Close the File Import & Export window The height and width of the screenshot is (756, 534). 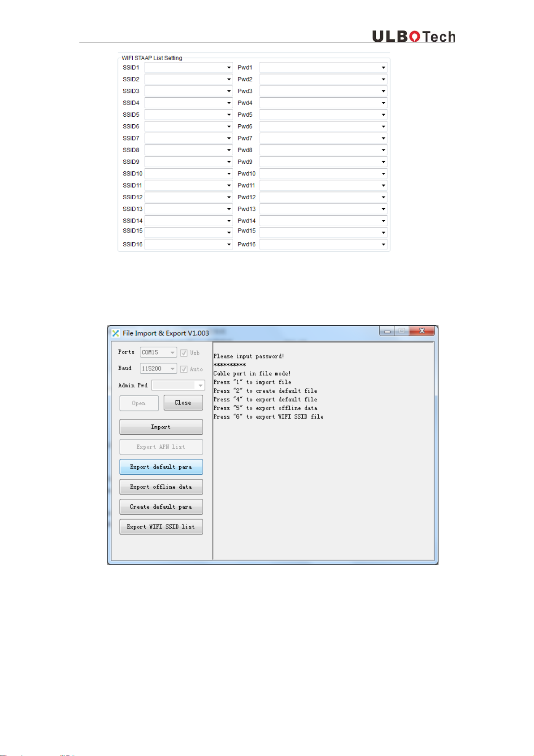click(422, 331)
